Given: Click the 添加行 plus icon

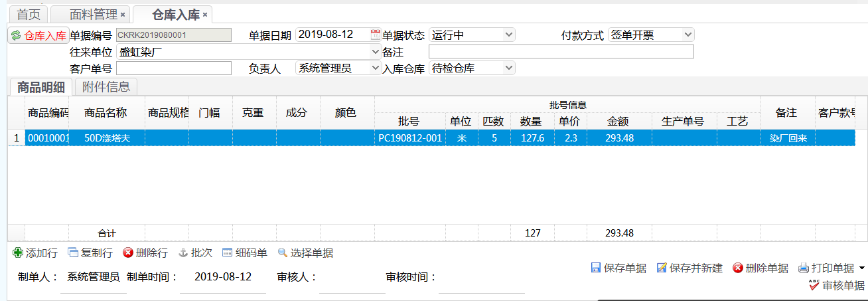Looking at the screenshot, I should point(18,252).
